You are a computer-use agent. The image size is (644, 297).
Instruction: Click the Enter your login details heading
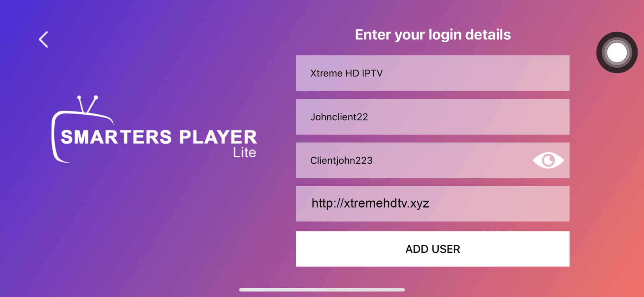[x=433, y=35]
